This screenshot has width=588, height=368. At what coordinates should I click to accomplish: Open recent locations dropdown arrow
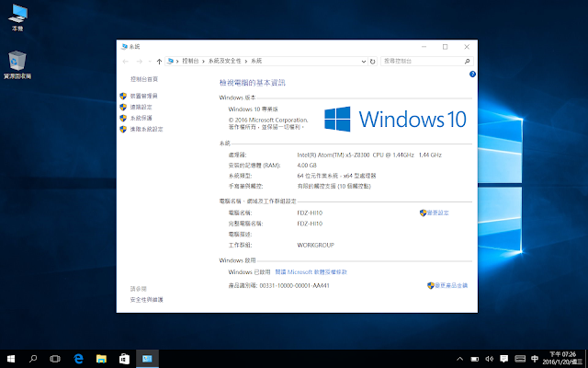point(150,62)
